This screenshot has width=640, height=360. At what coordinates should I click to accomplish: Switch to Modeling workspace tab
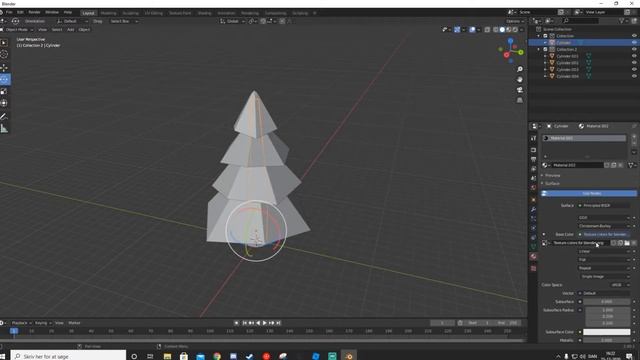[x=108, y=13]
